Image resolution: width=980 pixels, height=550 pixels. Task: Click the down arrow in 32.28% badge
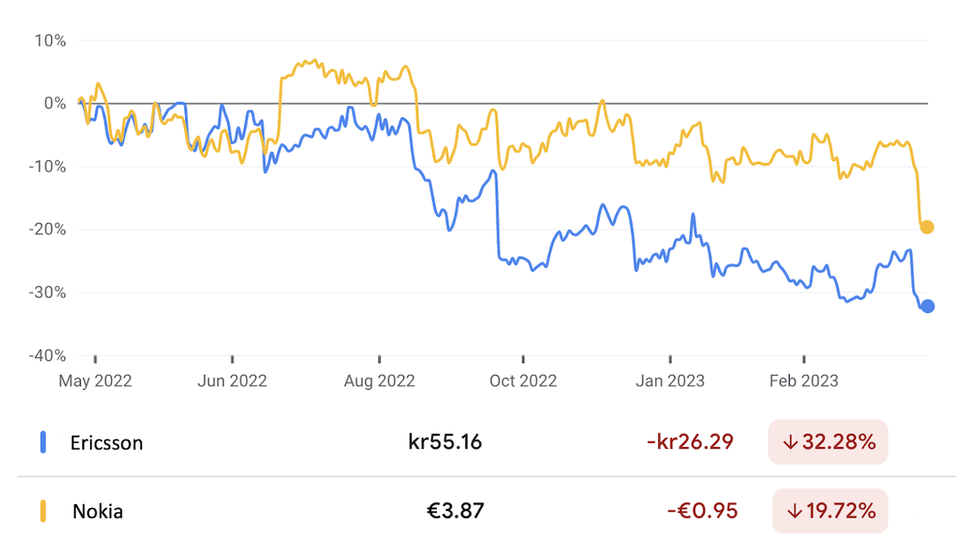789,443
